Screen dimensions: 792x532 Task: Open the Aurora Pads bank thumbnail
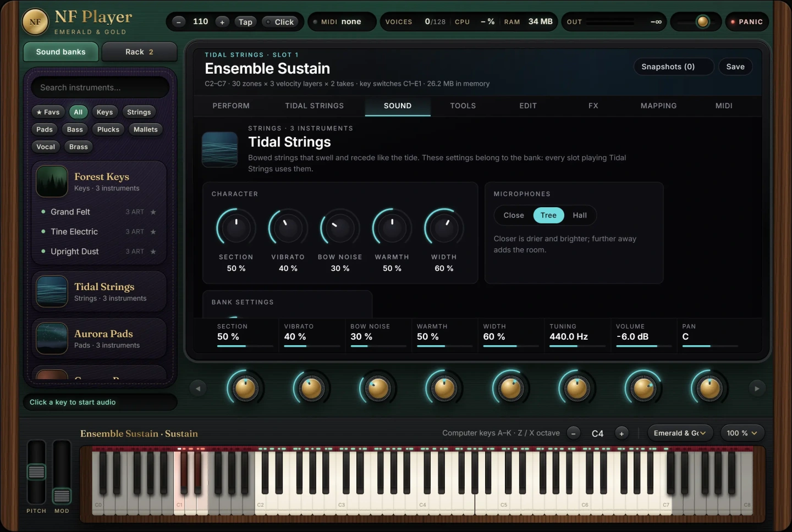pyautogui.click(x=52, y=338)
